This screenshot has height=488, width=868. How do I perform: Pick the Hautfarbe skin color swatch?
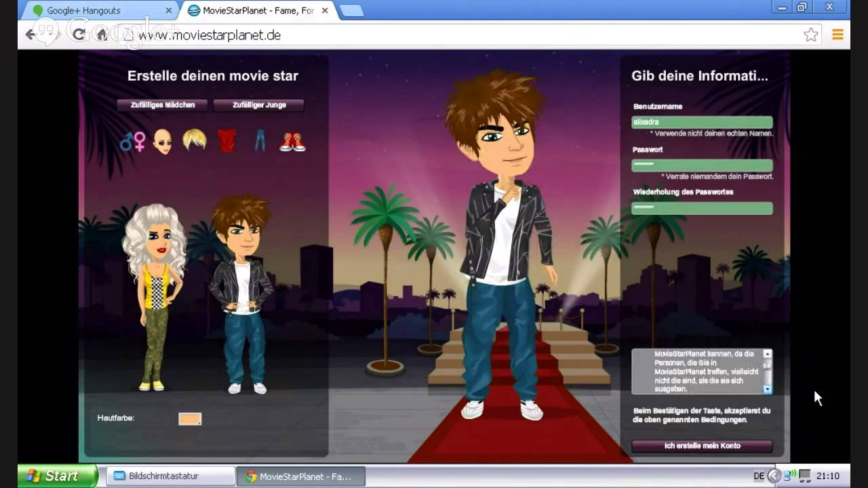click(x=190, y=419)
